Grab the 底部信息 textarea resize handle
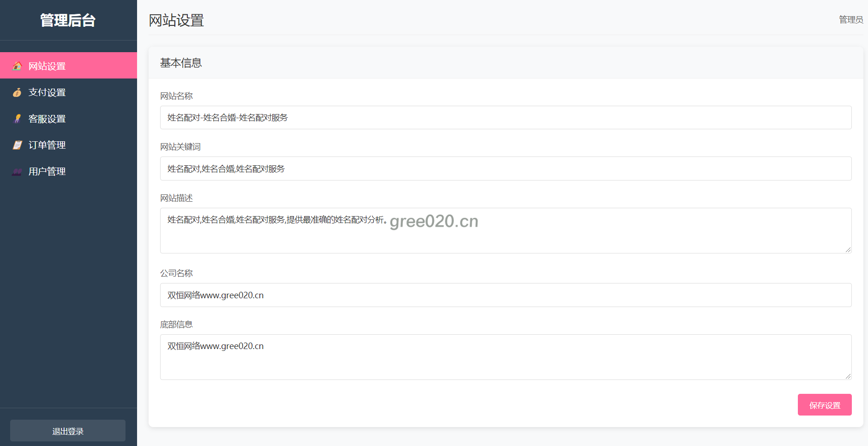Image resolution: width=868 pixels, height=446 pixels. tap(848, 376)
